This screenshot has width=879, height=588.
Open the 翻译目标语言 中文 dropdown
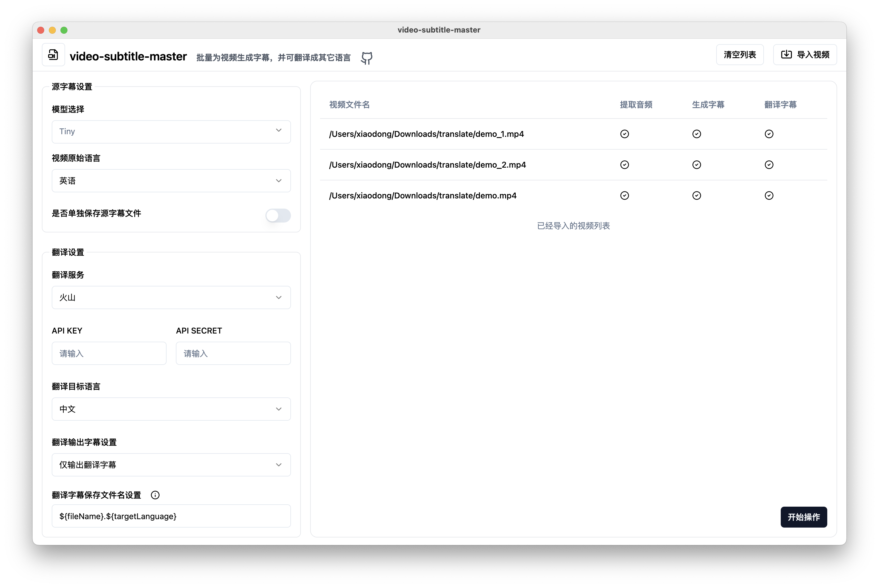(x=171, y=409)
